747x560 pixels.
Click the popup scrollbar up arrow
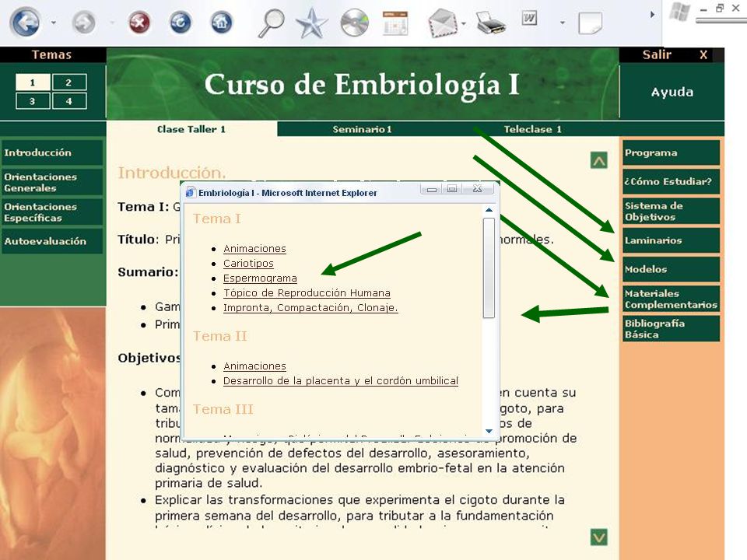(x=489, y=210)
